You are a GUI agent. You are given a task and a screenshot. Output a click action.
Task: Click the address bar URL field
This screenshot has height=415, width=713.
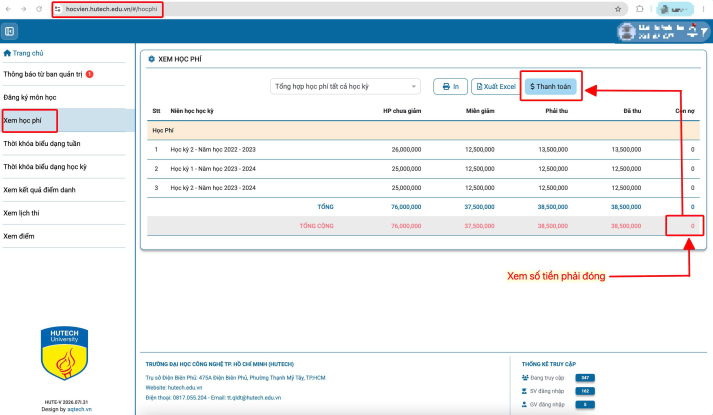111,9
